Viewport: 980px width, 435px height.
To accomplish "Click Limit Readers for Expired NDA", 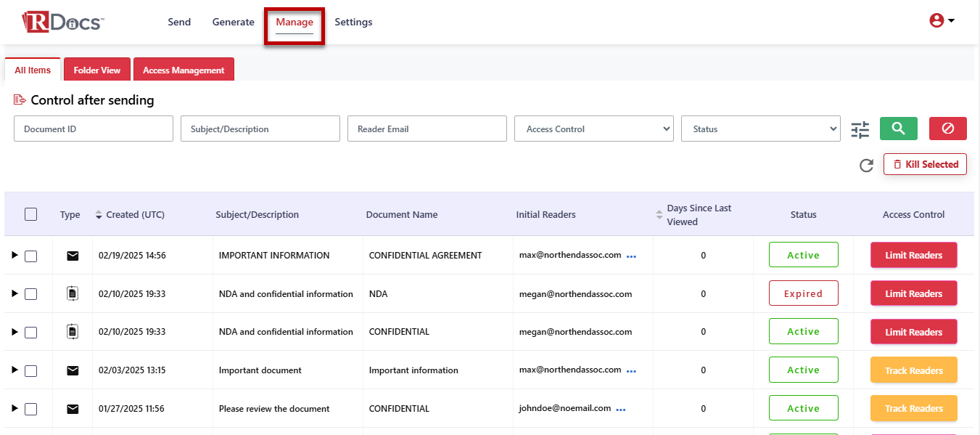I will 914,293.
